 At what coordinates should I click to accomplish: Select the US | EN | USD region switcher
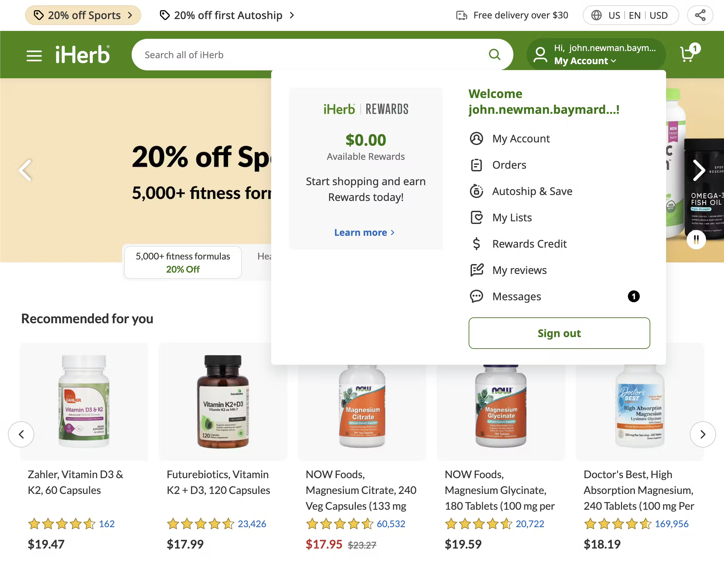click(x=631, y=15)
